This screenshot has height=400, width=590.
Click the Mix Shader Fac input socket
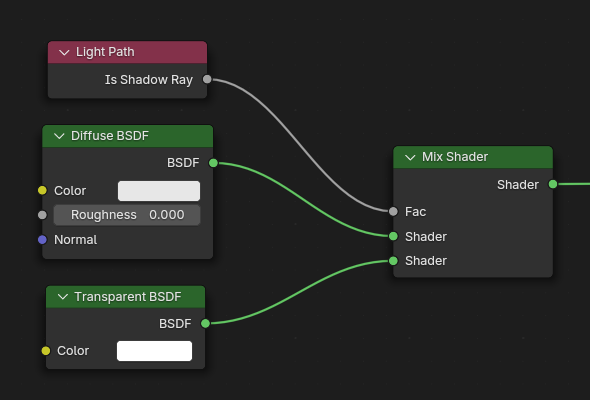[x=393, y=211]
